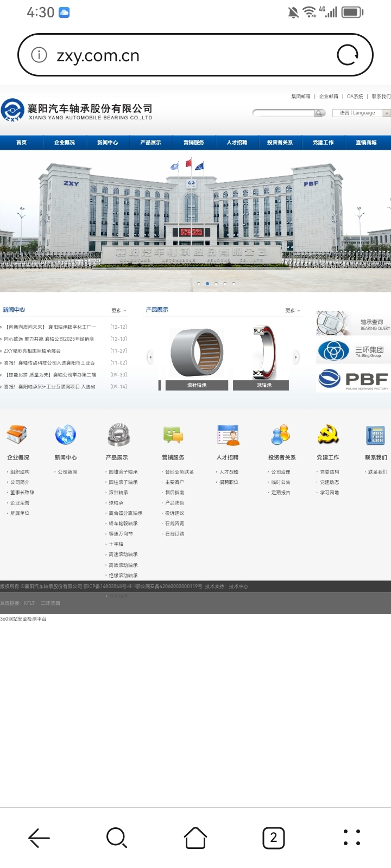Open news item ZXY精彩亮相国际轴承展会

32,351
